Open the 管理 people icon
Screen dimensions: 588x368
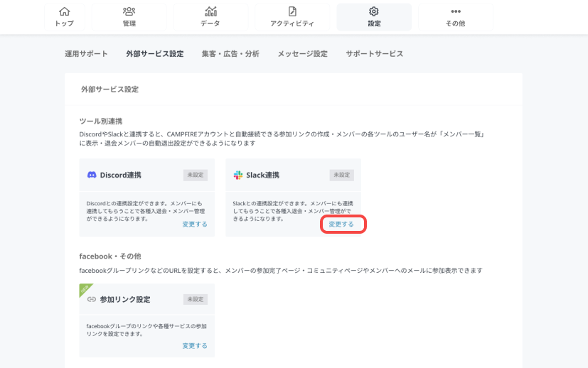129,11
